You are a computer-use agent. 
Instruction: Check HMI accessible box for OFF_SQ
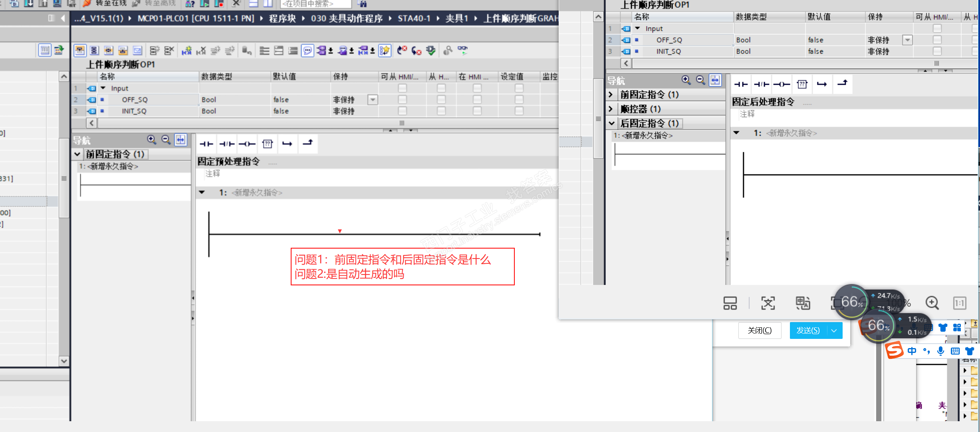(402, 100)
